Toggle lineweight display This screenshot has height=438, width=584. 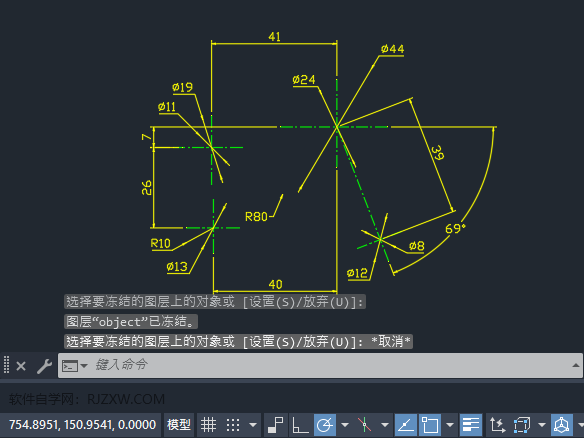470,425
